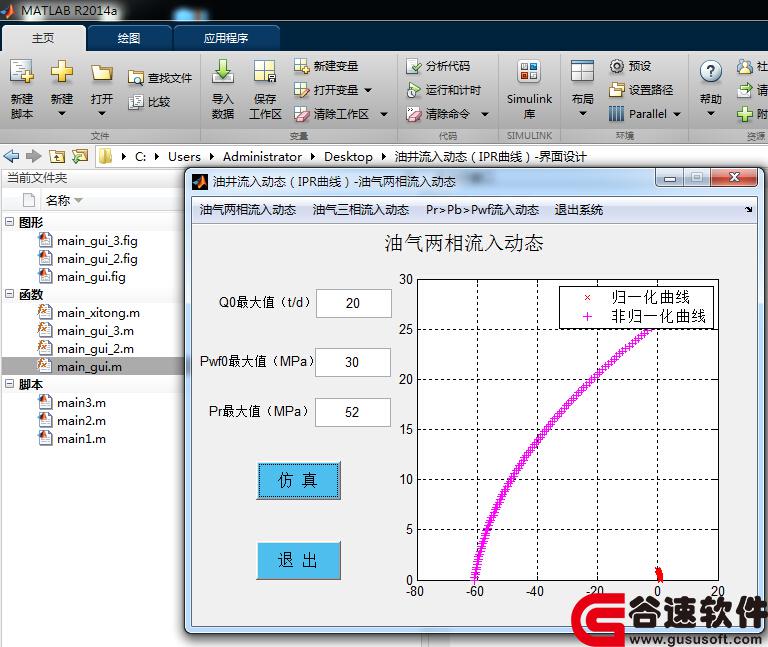The image size is (768, 647).
Task: Click 清除命令 (Clear Commands)
Action: click(x=438, y=114)
